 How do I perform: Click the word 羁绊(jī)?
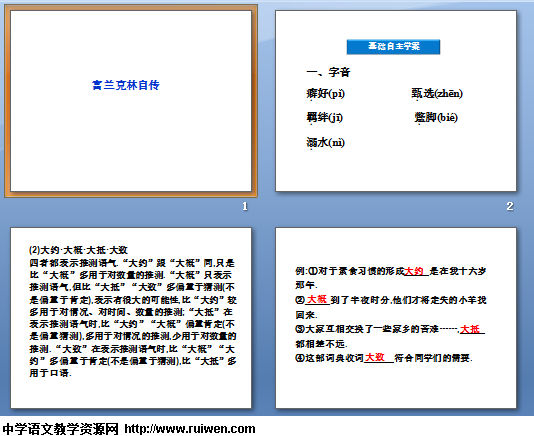click(325, 118)
